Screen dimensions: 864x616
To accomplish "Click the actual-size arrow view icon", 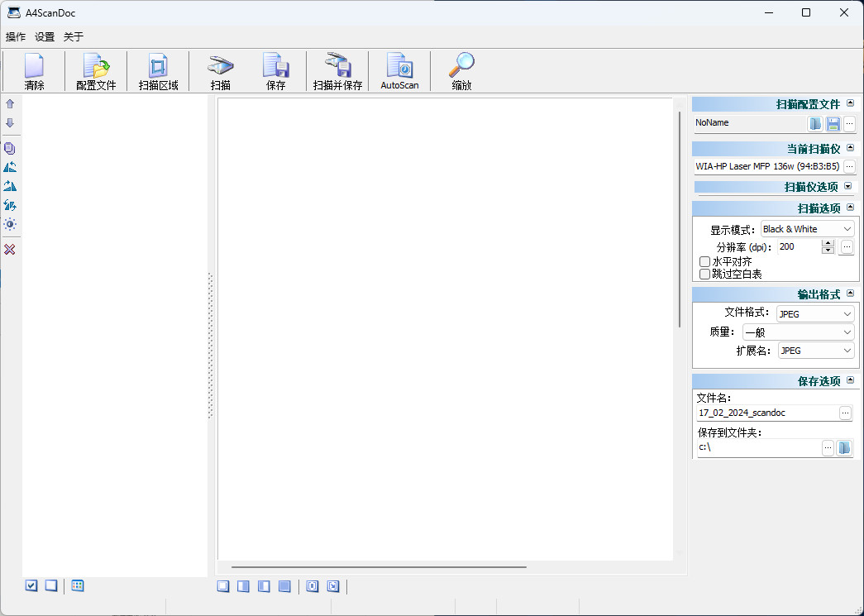I will coord(333,586).
